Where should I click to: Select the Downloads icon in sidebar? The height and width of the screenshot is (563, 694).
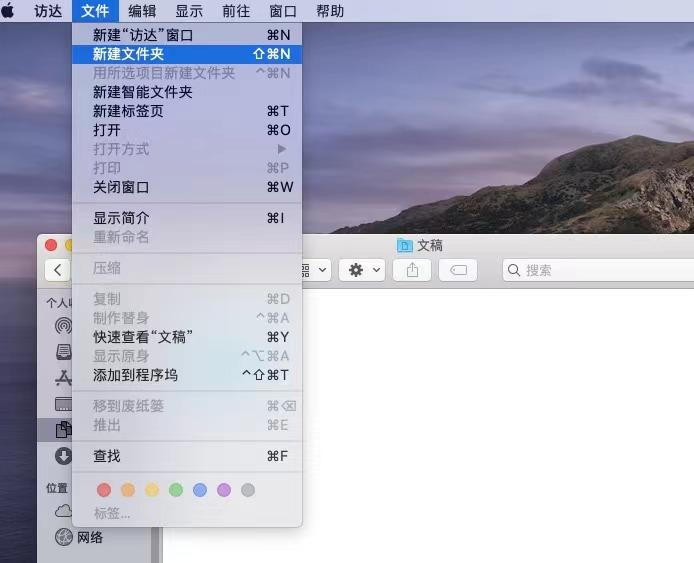pos(63,456)
